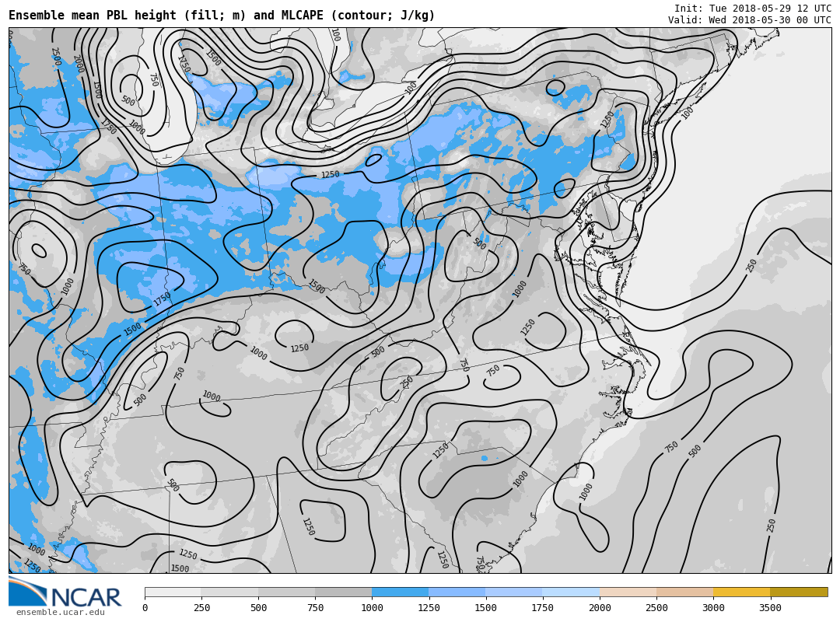Image resolution: width=840 pixels, height=622 pixels.
Task: Open the ensemble.ucar.edu link text
Action: [x=60, y=613]
